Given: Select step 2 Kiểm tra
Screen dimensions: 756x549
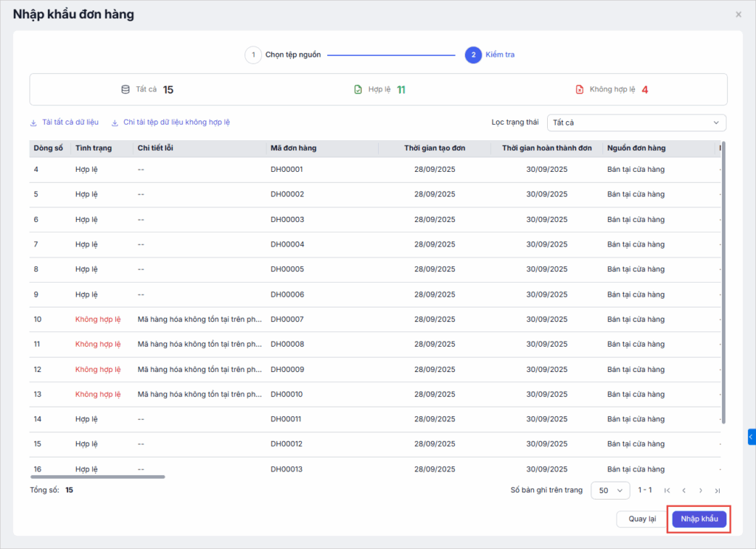Looking at the screenshot, I should pyautogui.click(x=473, y=55).
